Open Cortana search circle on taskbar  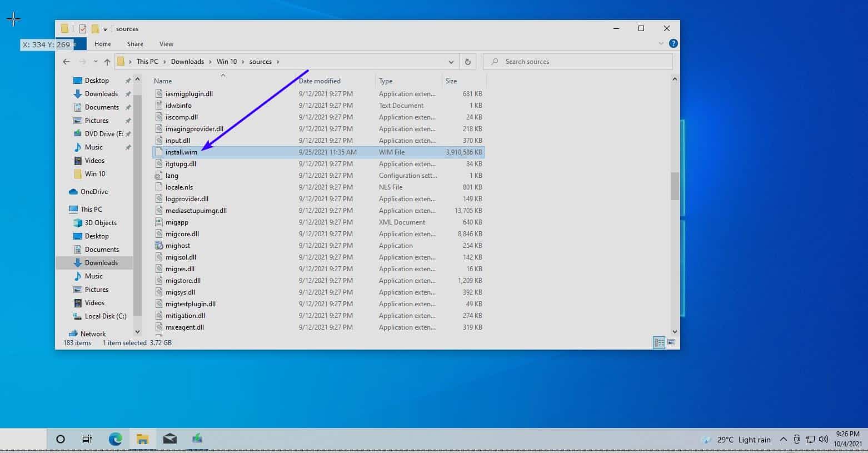(61, 439)
